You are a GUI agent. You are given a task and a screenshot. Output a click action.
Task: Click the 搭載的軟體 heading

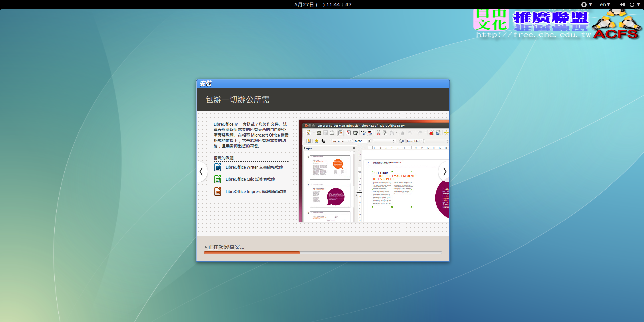(224, 158)
